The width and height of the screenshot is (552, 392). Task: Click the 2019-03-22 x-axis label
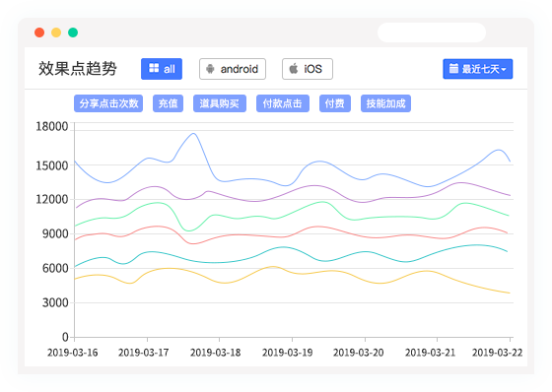497,353
